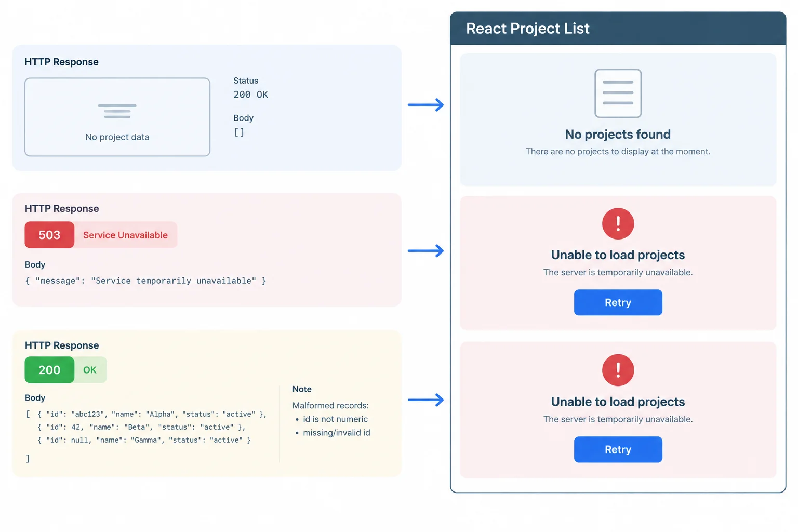Click the Body label in the 503 response card
Viewport: 798px width, 532px height.
[x=35, y=264]
